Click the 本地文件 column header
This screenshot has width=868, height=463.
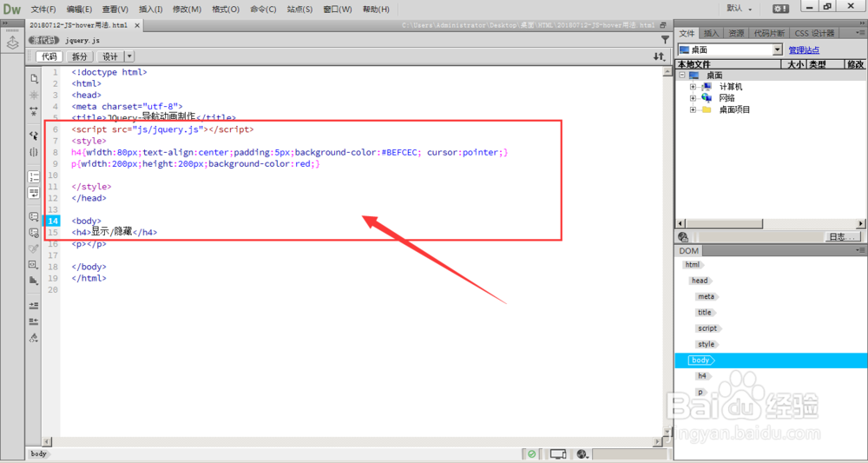[x=728, y=65]
